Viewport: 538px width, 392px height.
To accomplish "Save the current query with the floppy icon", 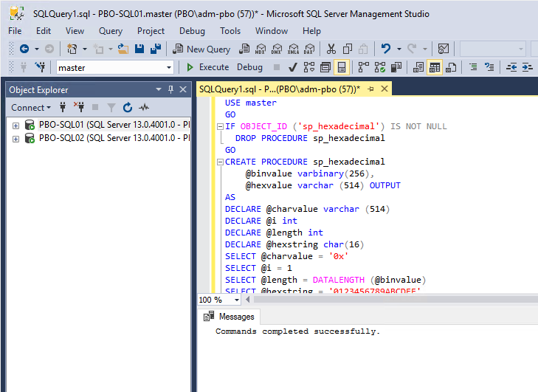I will (139, 49).
